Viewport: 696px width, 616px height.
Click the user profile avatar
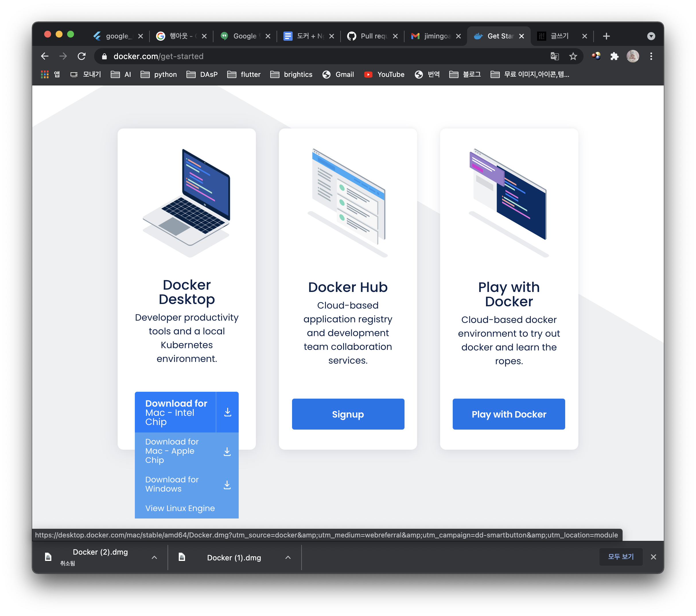click(x=633, y=56)
